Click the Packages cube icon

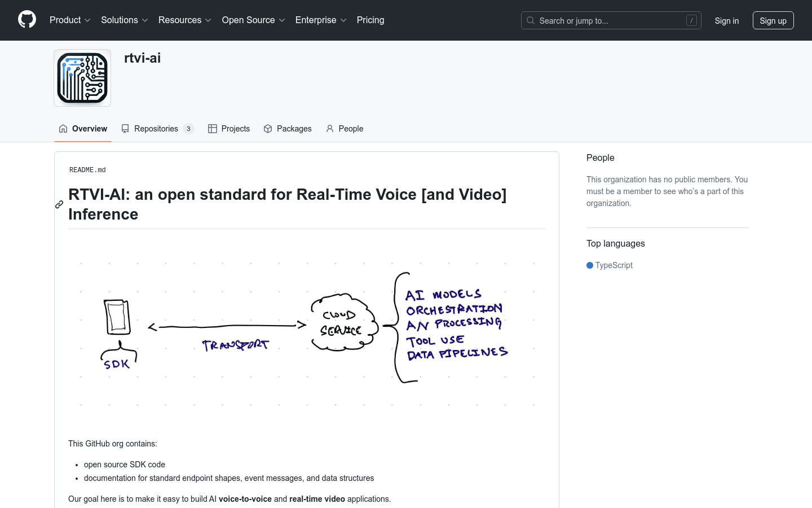pos(268,129)
